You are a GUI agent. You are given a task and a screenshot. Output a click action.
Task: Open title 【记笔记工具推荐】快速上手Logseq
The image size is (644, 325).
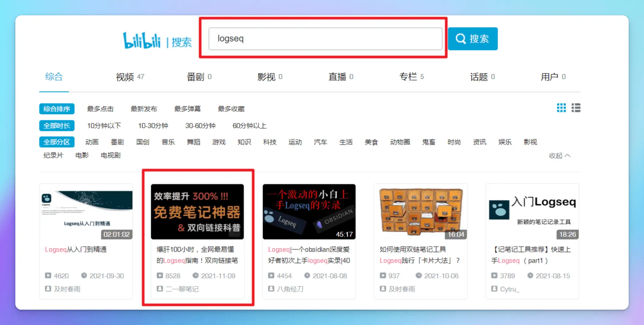[x=531, y=255]
